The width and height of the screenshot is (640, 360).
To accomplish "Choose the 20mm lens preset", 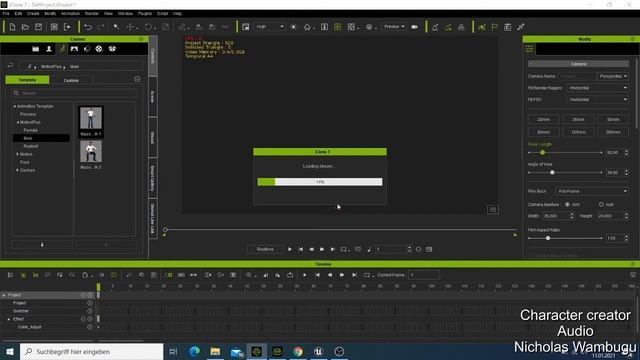I will tap(544, 120).
